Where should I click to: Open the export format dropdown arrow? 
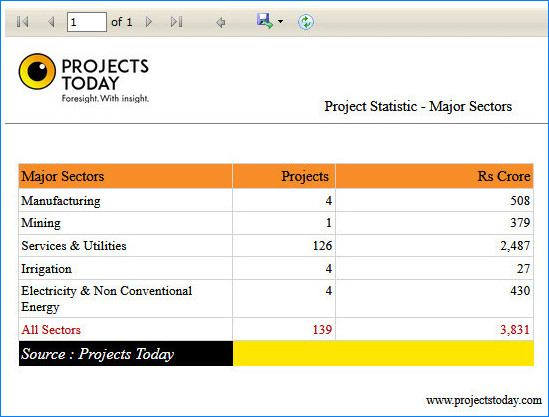pyautogui.click(x=280, y=21)
